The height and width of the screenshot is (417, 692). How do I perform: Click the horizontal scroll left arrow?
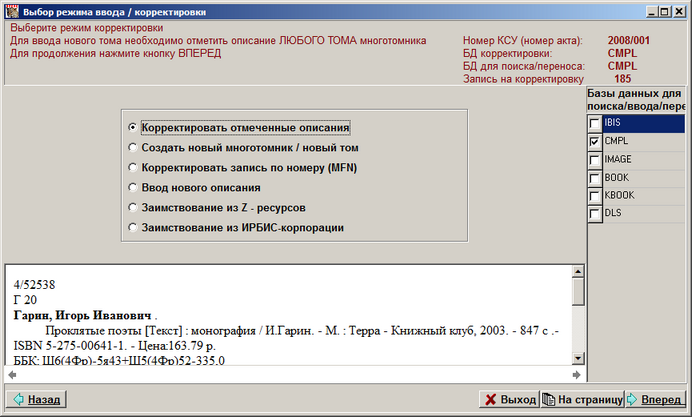click(x=12, y=375)
